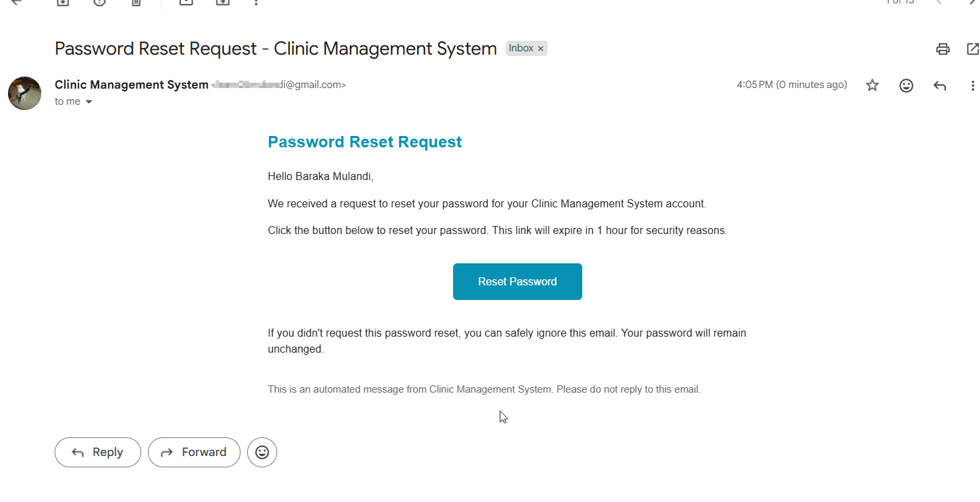Image resolution: width=980 pixels, height=502 pixels.
Task: Report this email as spam
Action: click(x=100, y=2)
